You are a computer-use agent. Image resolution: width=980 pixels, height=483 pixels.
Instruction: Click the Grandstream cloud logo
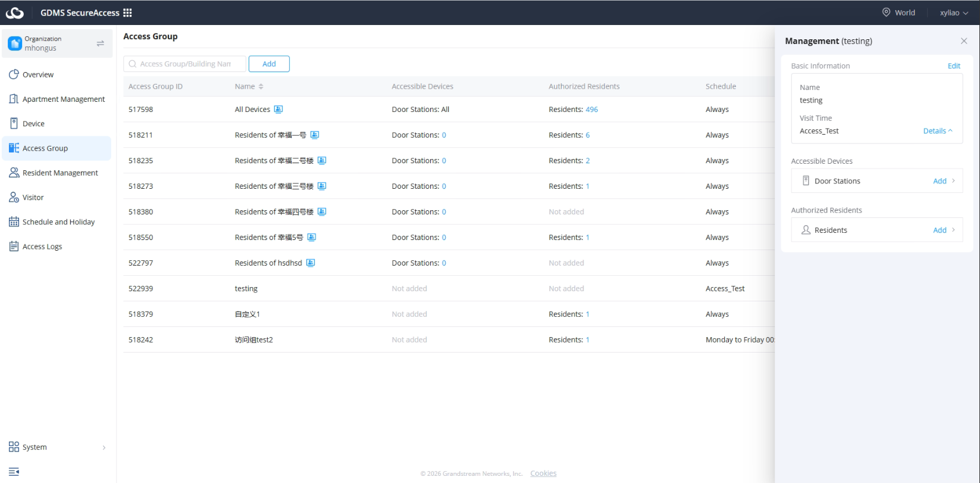[15, 13]
